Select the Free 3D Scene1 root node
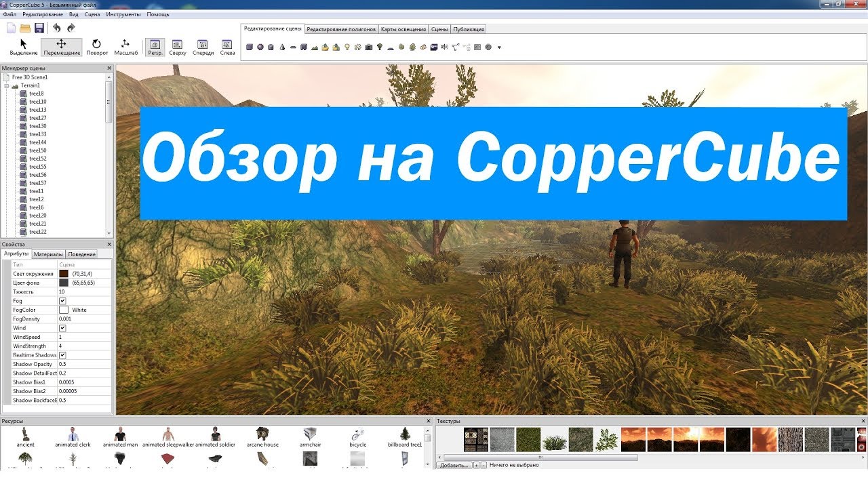Image resolution: width=868 pixels, height=488 pixels. [x=30, y=77]
